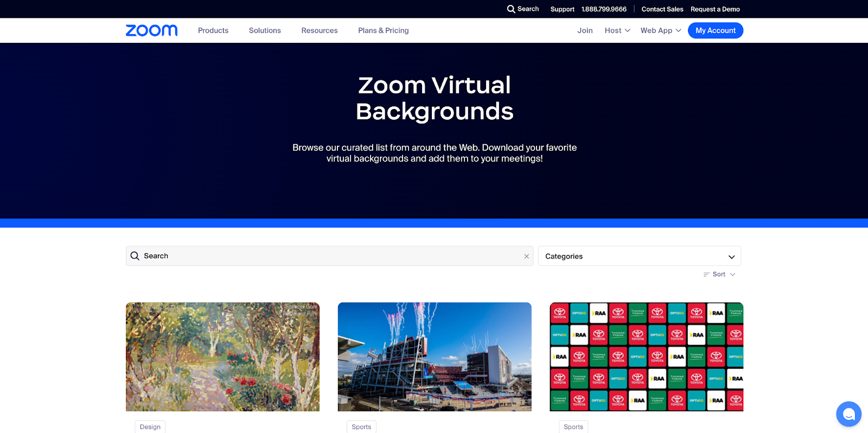Open the Support link

pyautogui.click(x=562, y=9)
